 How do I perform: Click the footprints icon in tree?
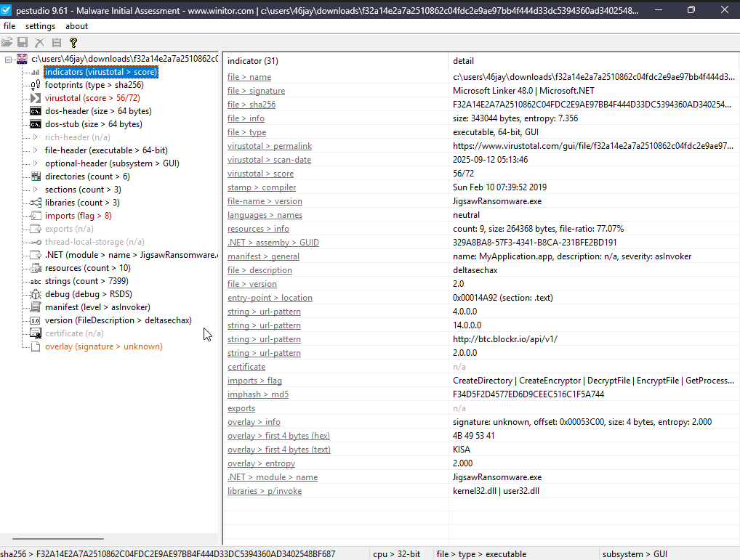pos(36,85)
